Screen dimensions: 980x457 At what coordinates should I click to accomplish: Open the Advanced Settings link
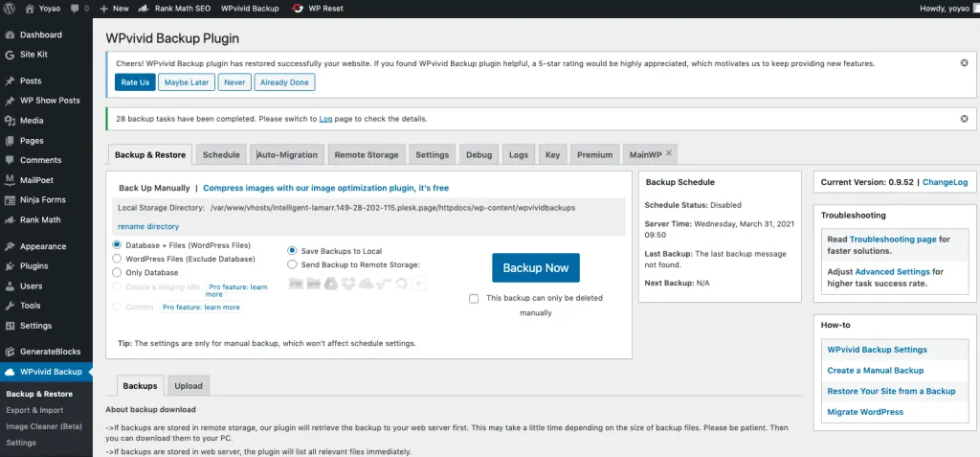pos(892,272)
